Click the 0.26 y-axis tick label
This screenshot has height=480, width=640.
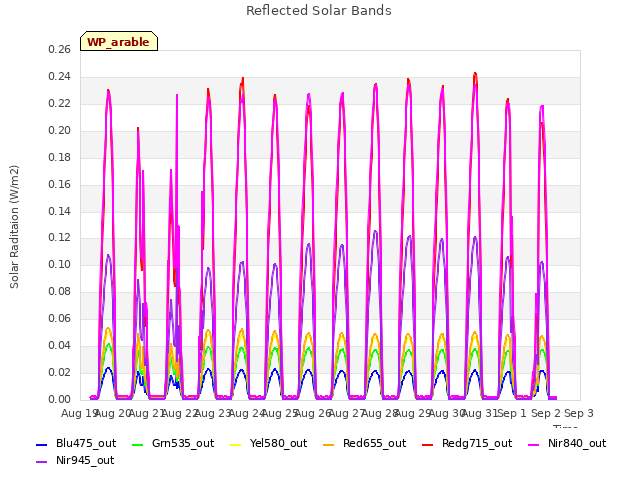[x=60, y=49]
